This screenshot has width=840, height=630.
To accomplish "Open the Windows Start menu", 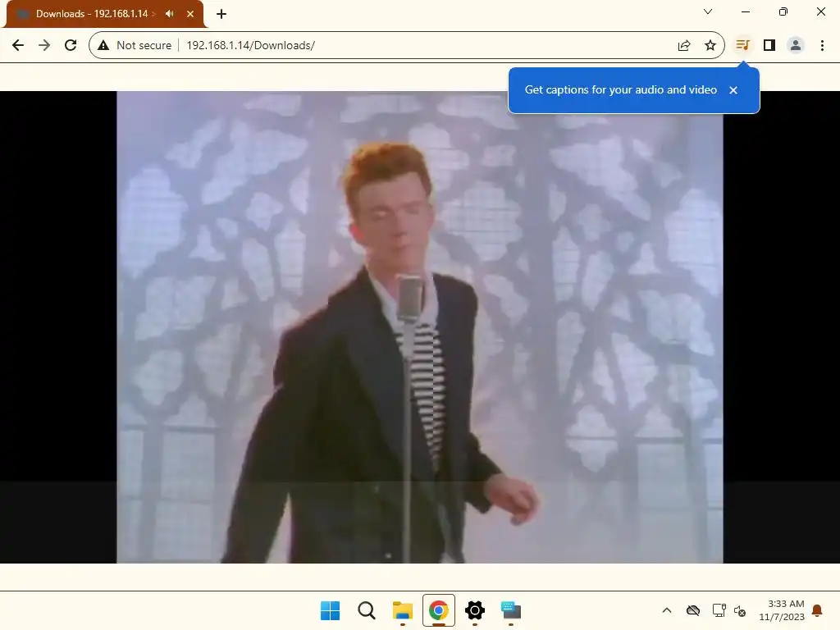I will (330, 610).
